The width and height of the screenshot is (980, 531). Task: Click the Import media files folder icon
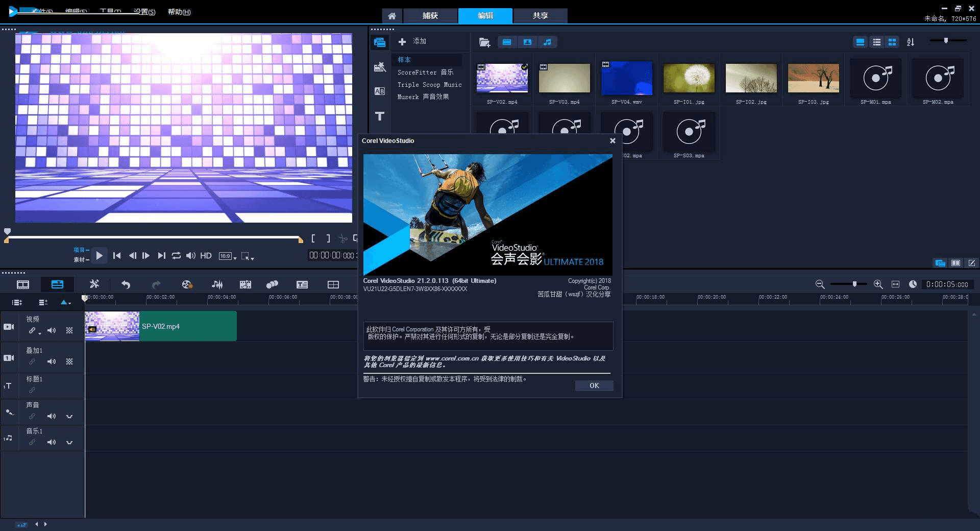[x=484, y=42]
